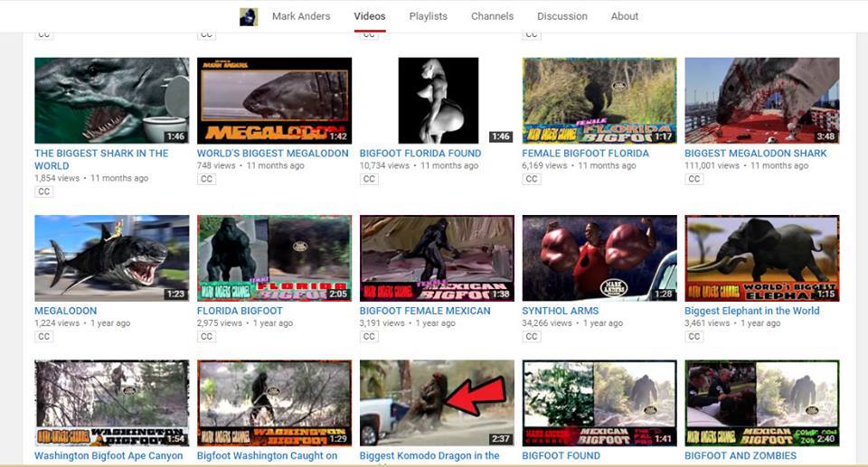
Task: Open FEMALE BIGFOOT FLORIDA video title
Action: pyautogui.click(x=585, y=154)
